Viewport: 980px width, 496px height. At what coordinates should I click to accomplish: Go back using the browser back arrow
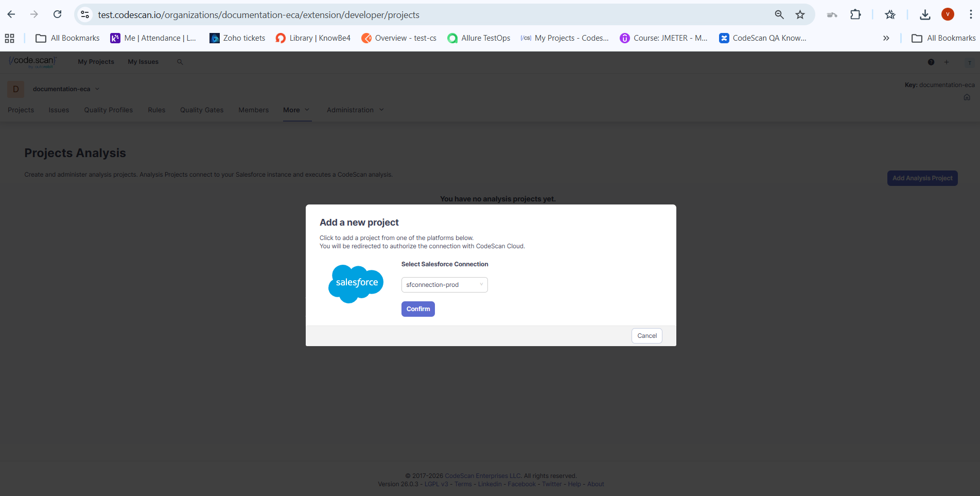tap(11, 14)
